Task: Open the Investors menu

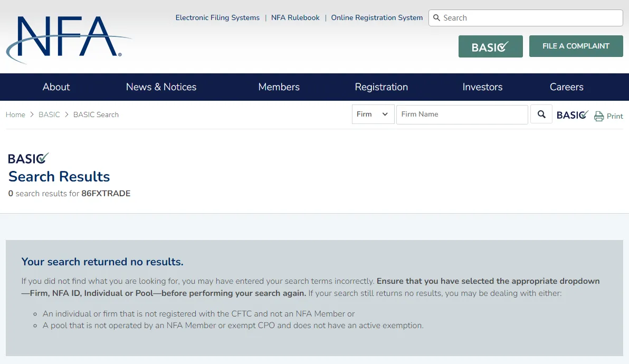Action: (x=482, y=87)
